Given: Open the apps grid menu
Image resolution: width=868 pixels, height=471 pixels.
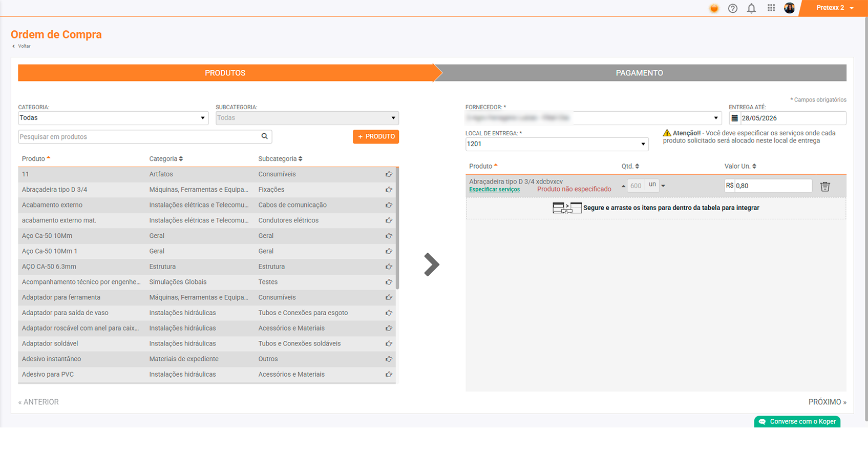Looking at the screenshot, I should [x=771, y=8].
